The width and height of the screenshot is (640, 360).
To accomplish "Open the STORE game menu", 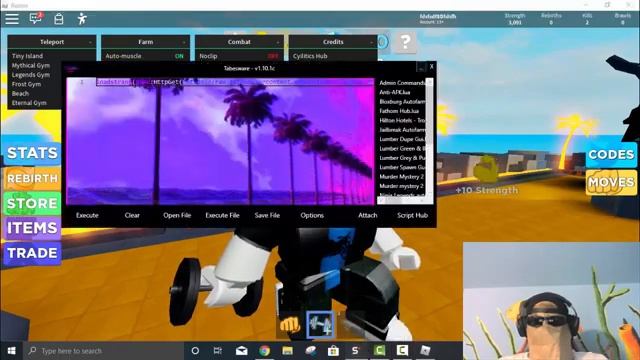I will pyautogui.click(x=32, y=203).
